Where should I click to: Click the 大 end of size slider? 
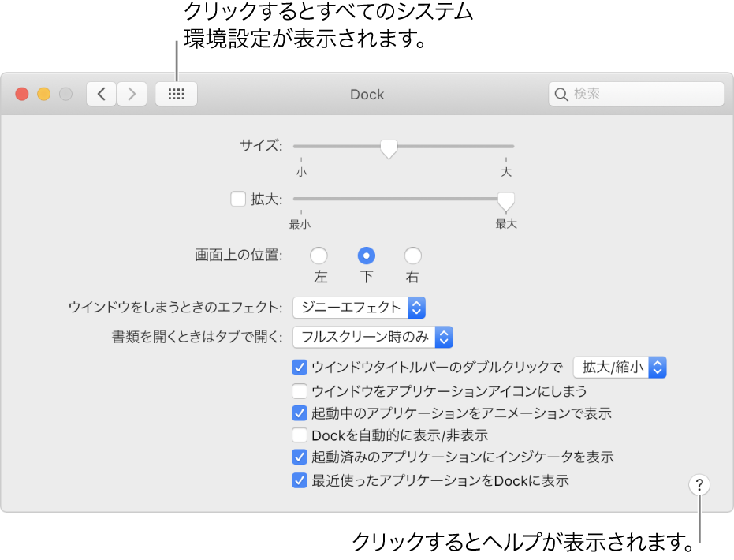click(x=506, y=172)
